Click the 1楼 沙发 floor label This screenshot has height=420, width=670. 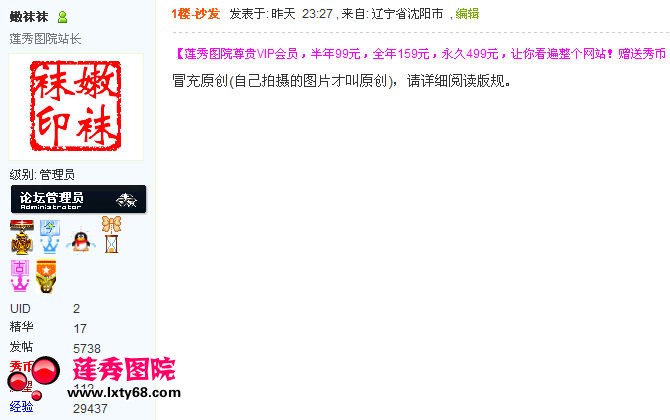pos(196,14)
